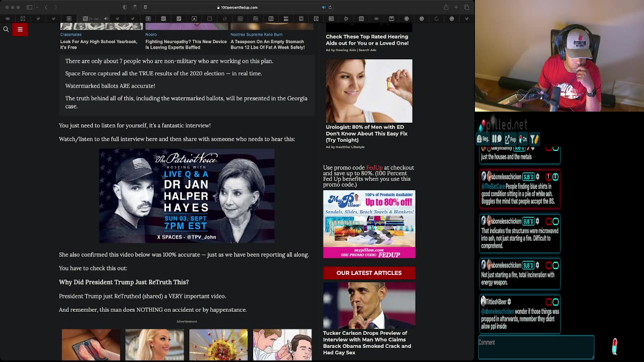Viewport: 644px width, 362px height.
Task: Click the foot massager ad thumbnail
Action: [91, 345]
